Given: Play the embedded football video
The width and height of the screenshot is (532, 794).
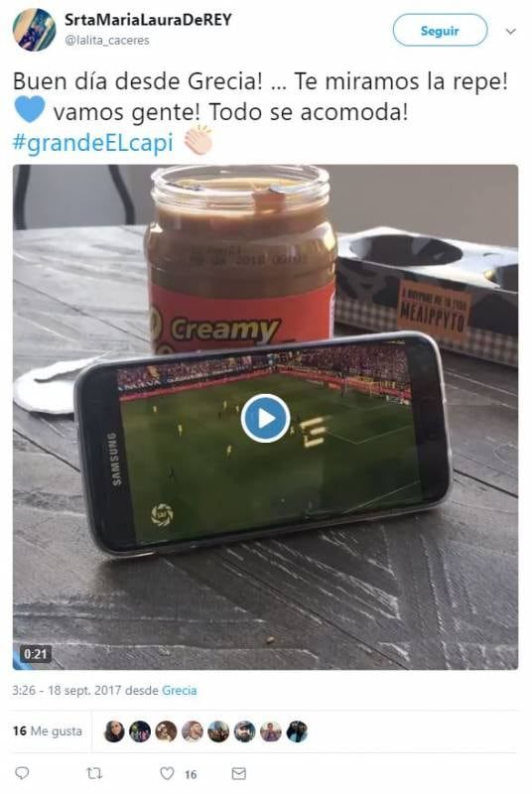Looking at the screenshot, I should (265, 418).
